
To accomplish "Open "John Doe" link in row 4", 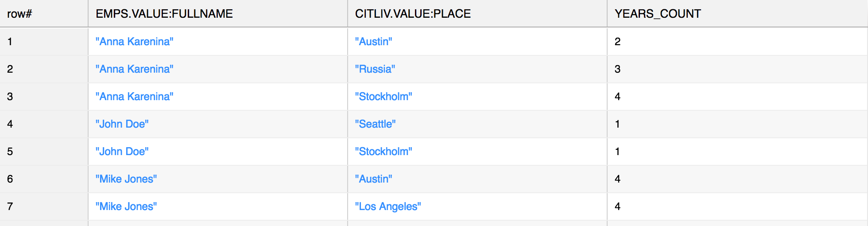I will 122,124.
